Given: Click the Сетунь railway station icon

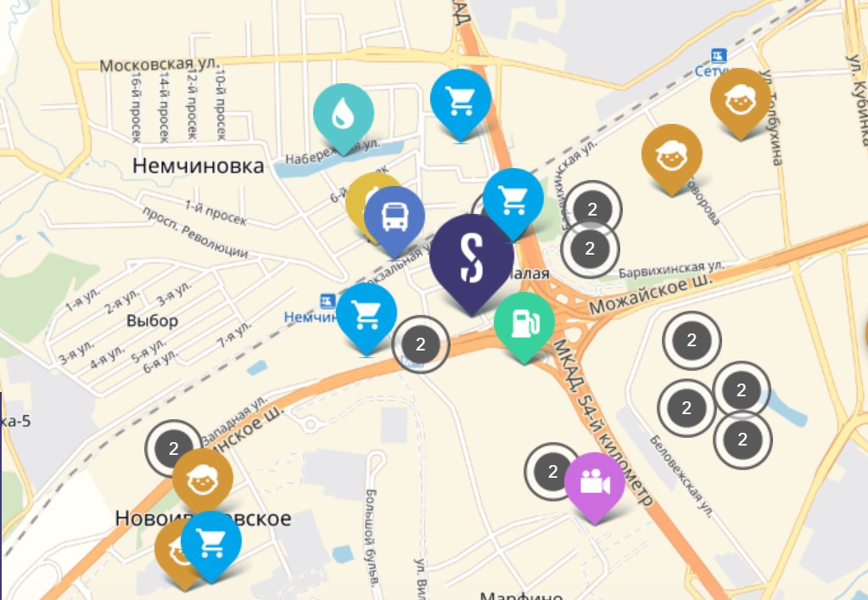Looking at the screenshot, I should (x=719, y=56).
